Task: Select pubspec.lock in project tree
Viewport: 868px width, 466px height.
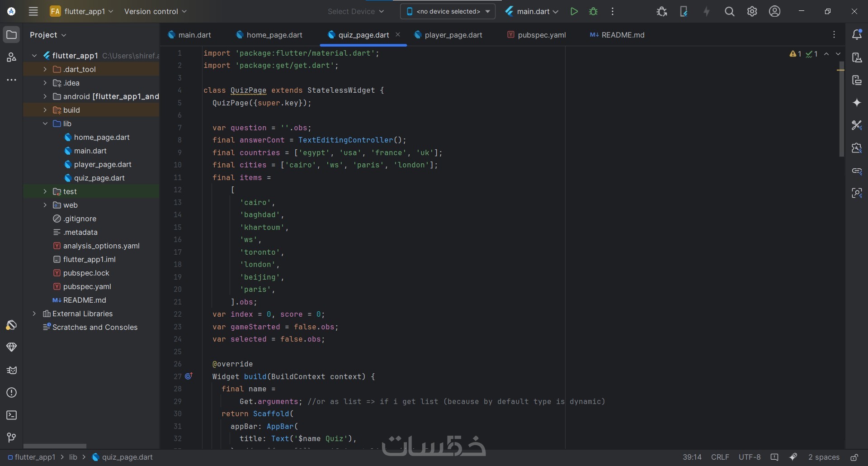Action: [x=81, y=273]
